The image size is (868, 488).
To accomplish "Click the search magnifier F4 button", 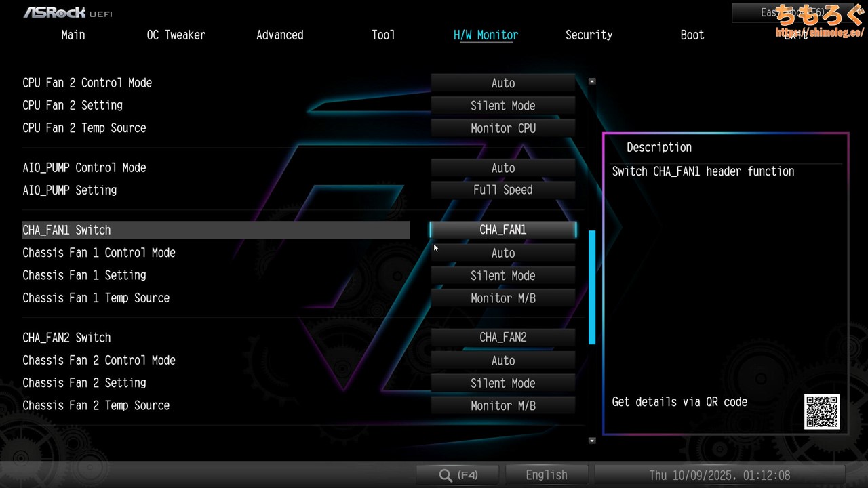I will [458, 475].
